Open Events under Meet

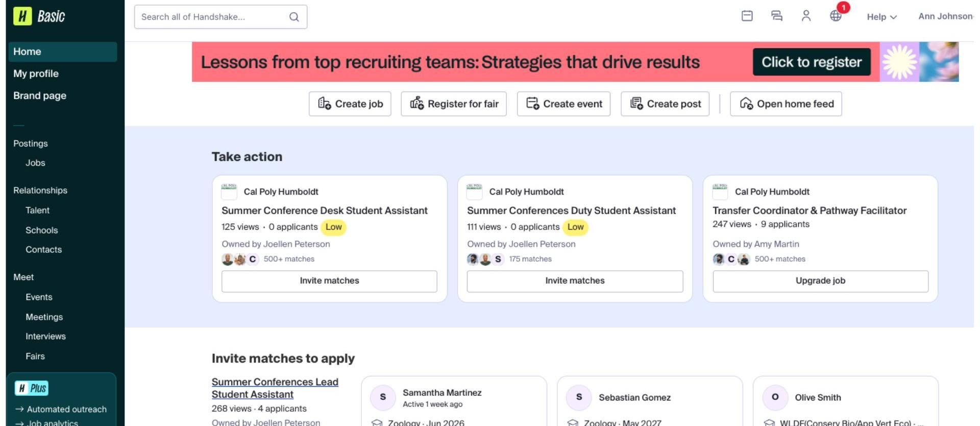[39, 297]
